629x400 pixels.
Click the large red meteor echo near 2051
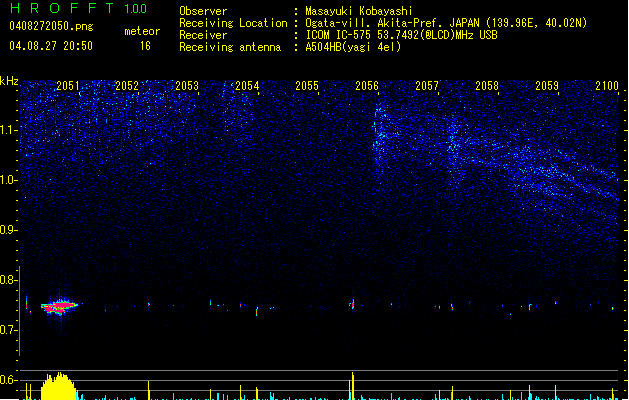click(x=60, y=307)
